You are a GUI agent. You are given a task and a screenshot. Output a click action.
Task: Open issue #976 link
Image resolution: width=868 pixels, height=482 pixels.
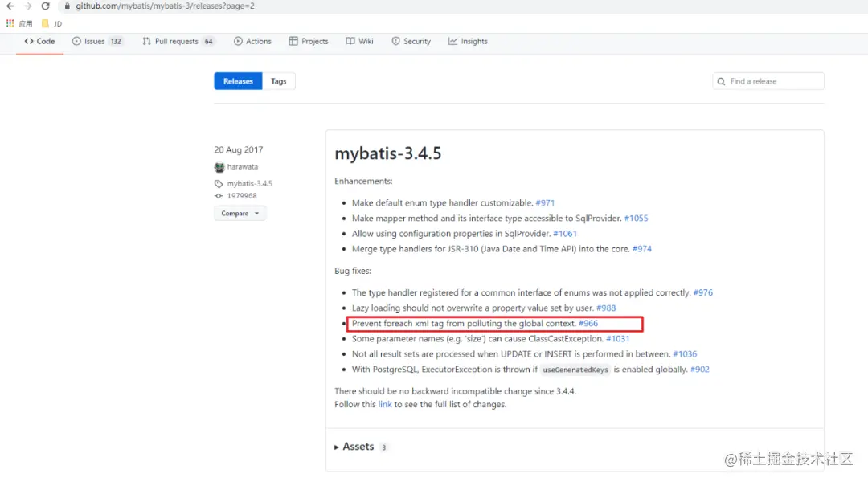click(x=703, y=292)
